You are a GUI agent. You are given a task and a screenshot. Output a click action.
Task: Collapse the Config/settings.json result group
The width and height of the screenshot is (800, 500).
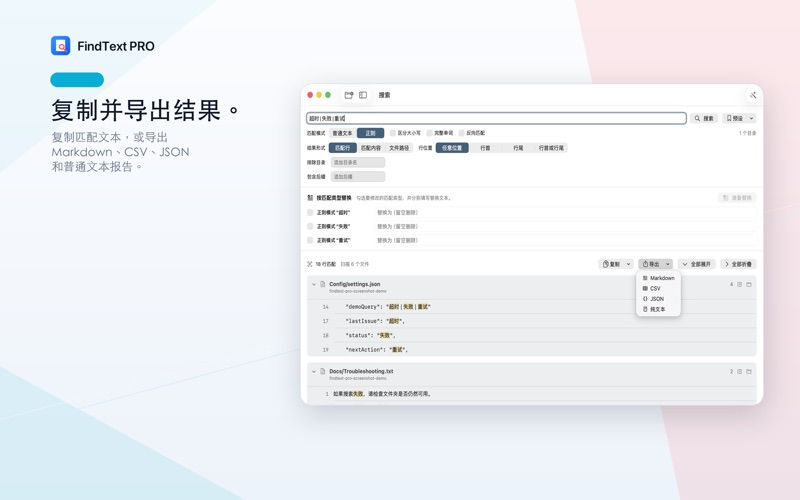(314, 284)
